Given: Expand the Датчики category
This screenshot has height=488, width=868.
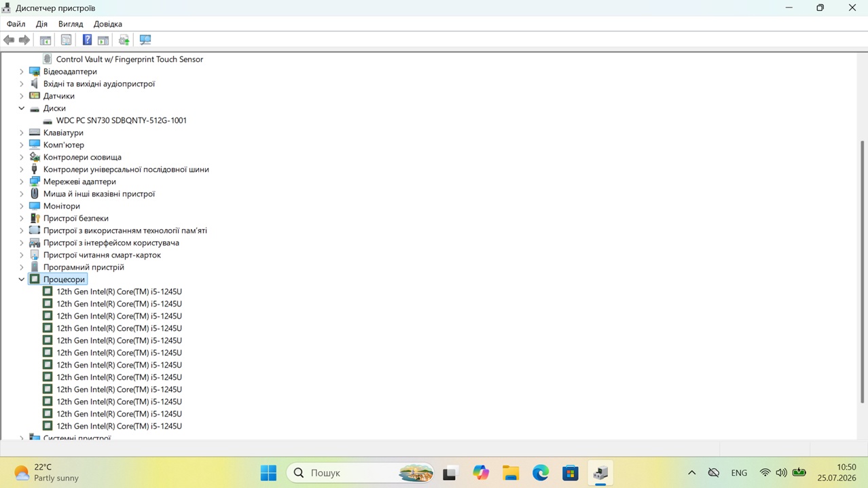Looking at the screenshot, I should tap(21, 96).
